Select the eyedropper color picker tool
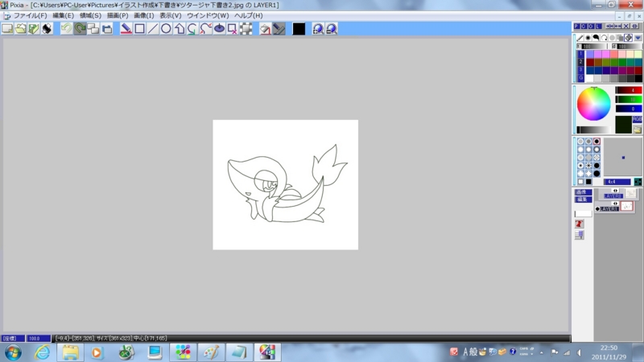644x362 pixels. pyautogui.click(x=279, y=29)
